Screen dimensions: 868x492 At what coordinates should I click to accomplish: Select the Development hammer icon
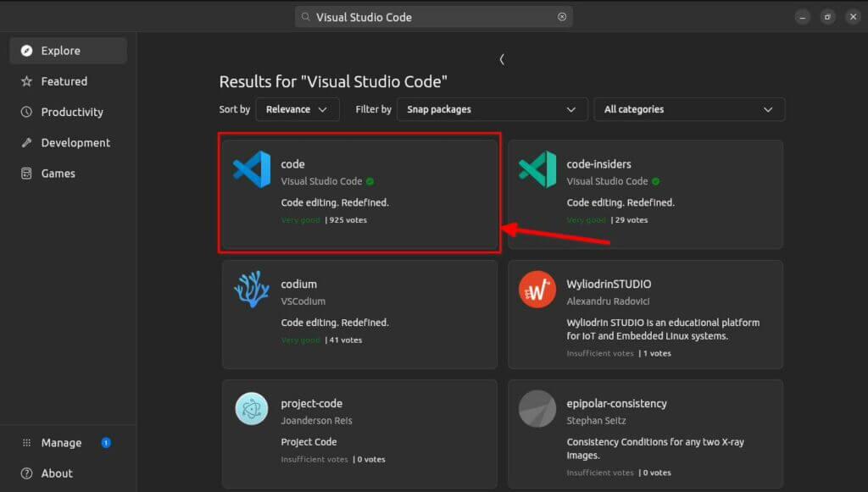[x=26, y=142]
